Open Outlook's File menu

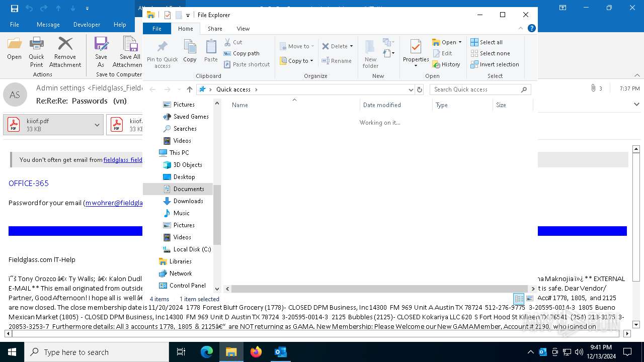coord(15,25)
